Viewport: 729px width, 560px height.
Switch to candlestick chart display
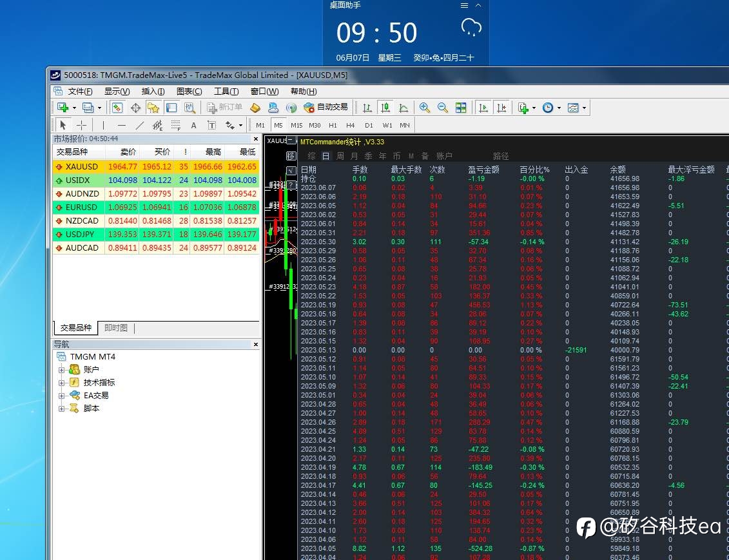385,108
